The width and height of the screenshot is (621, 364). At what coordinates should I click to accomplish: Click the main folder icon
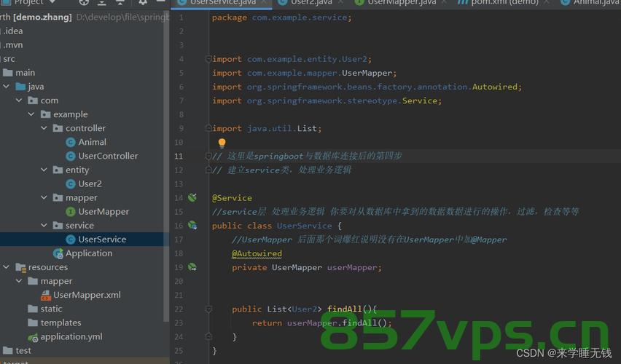(8, 72)
